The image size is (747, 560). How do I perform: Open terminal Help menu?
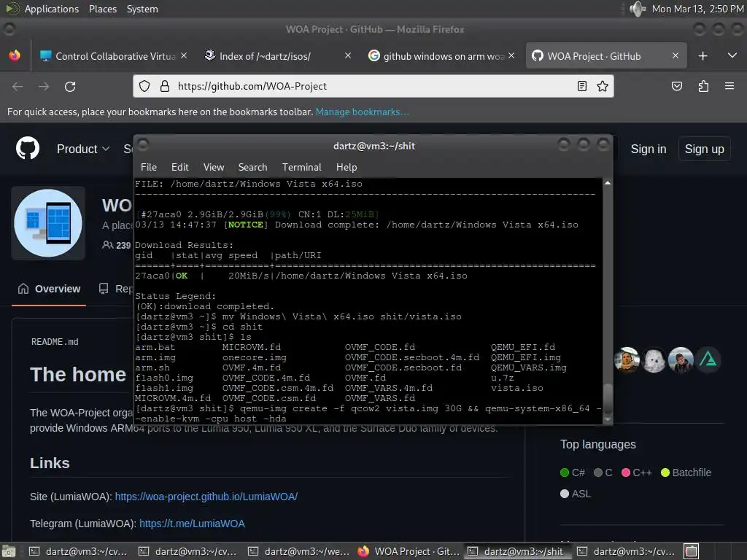(347, 167)
